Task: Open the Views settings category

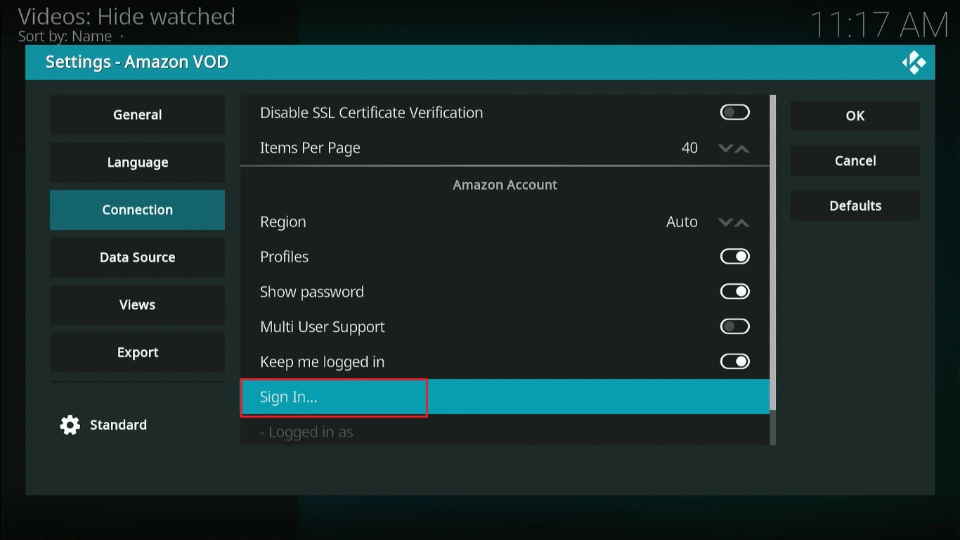Action: click(x=137, y=305)
